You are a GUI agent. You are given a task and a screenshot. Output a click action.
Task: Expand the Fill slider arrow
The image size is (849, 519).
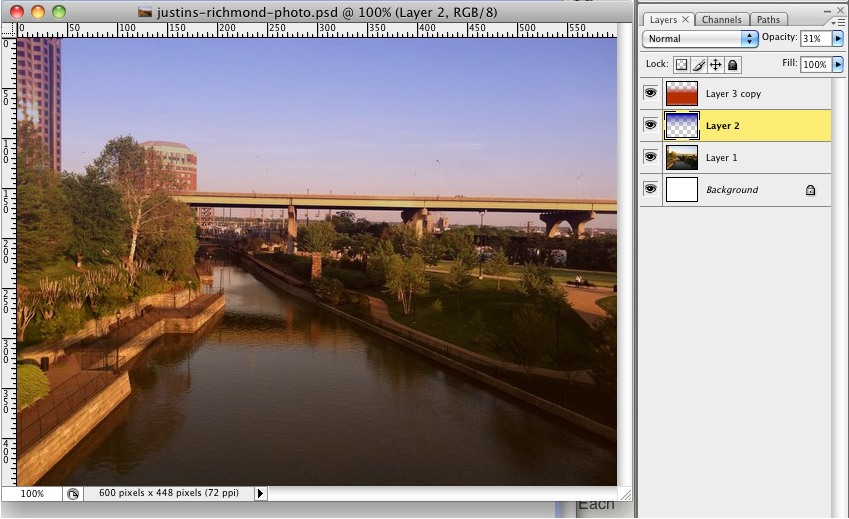[x=838, y=65]
